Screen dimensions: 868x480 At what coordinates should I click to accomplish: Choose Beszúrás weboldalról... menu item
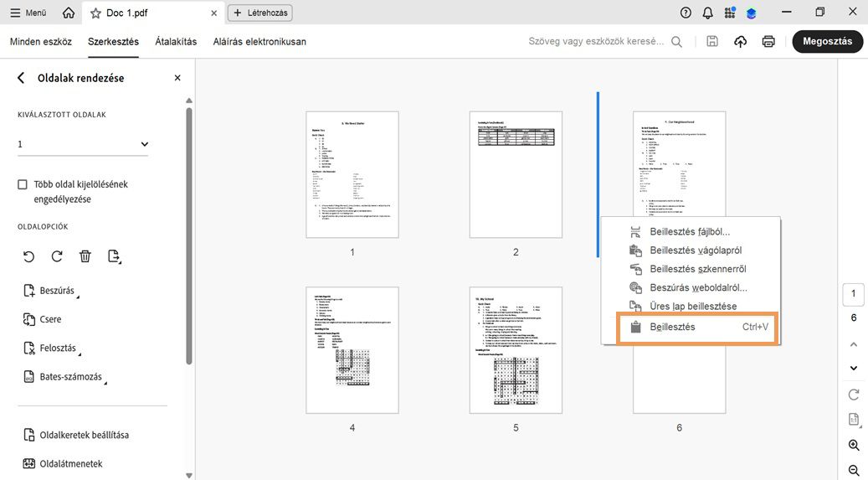(x=691, y=287)
